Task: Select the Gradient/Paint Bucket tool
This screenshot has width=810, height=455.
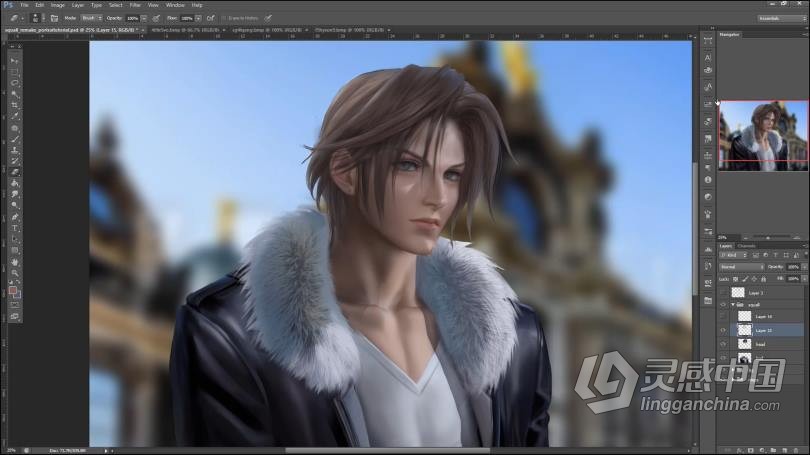Action: coord(14,183)
